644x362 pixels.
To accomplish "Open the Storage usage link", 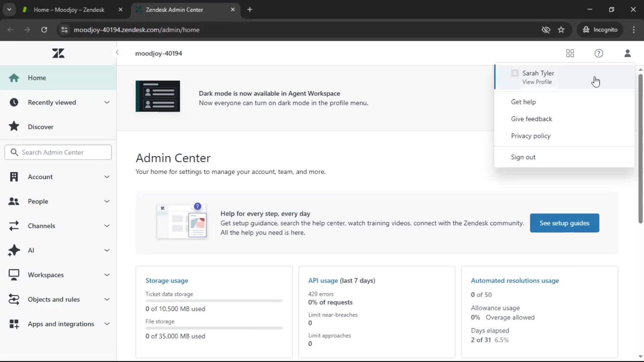I will (167, 281).
